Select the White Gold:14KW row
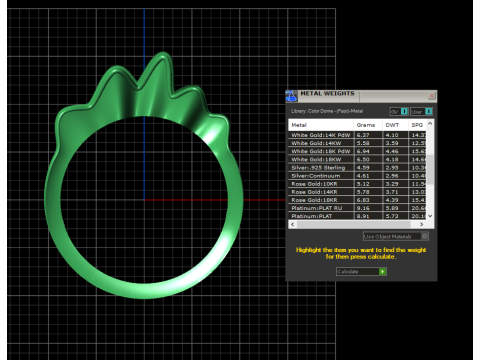The height and width of the screenshot is (360, 480). click(357, 143)
